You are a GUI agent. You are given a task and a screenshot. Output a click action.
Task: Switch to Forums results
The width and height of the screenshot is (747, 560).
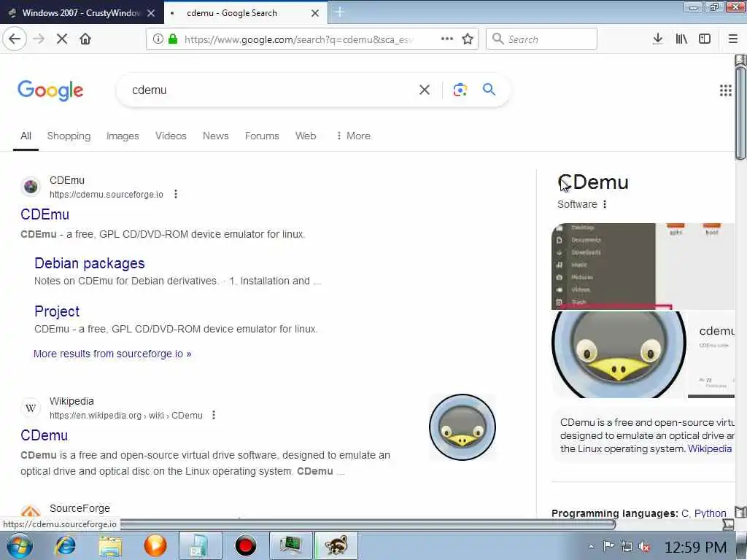point(262,136)
